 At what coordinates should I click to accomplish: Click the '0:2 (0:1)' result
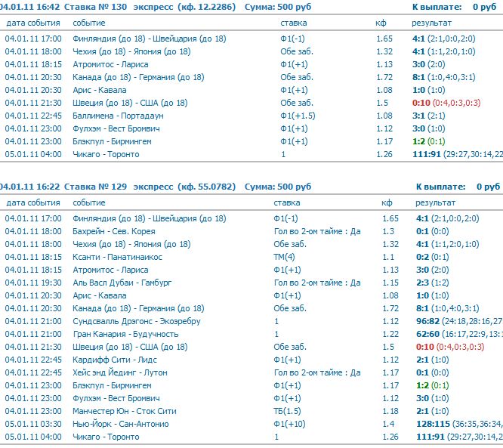pyautogui.click(x=433, y=257)
